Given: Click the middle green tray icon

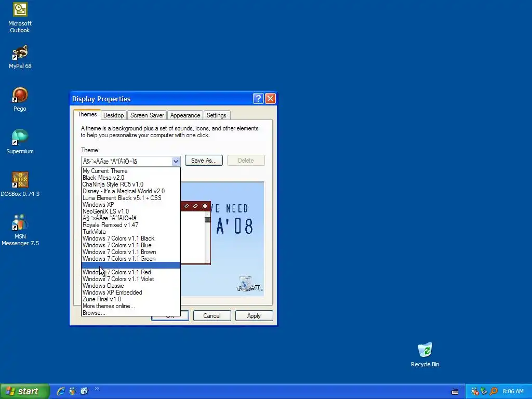Looking at the screenshot, I should 484,391.
